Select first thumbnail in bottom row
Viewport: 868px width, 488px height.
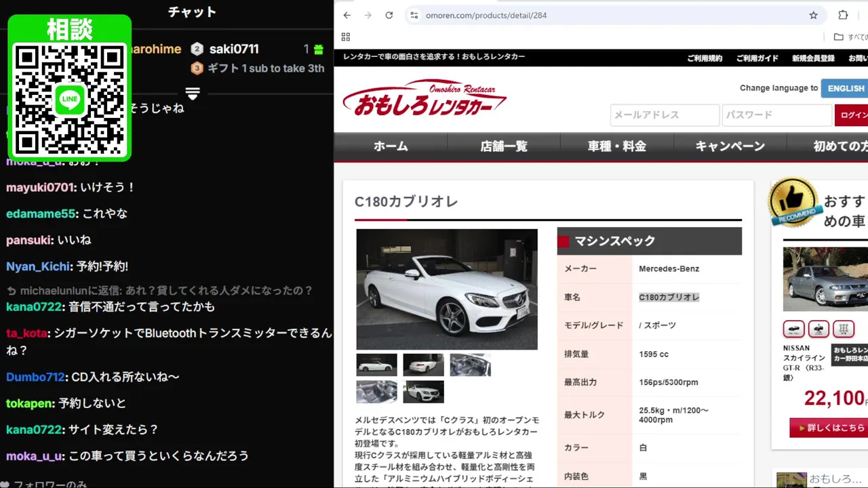coord(377,392)
